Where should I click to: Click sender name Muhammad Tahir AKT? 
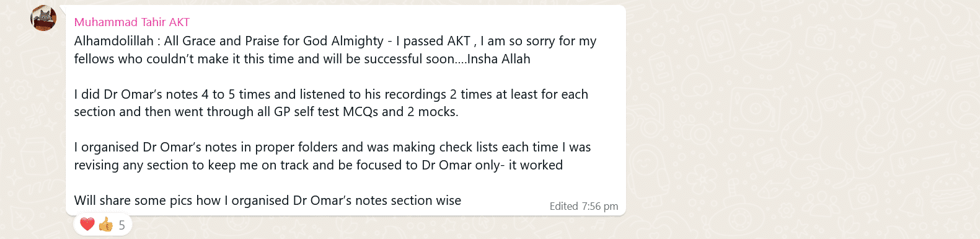point(132,22)
